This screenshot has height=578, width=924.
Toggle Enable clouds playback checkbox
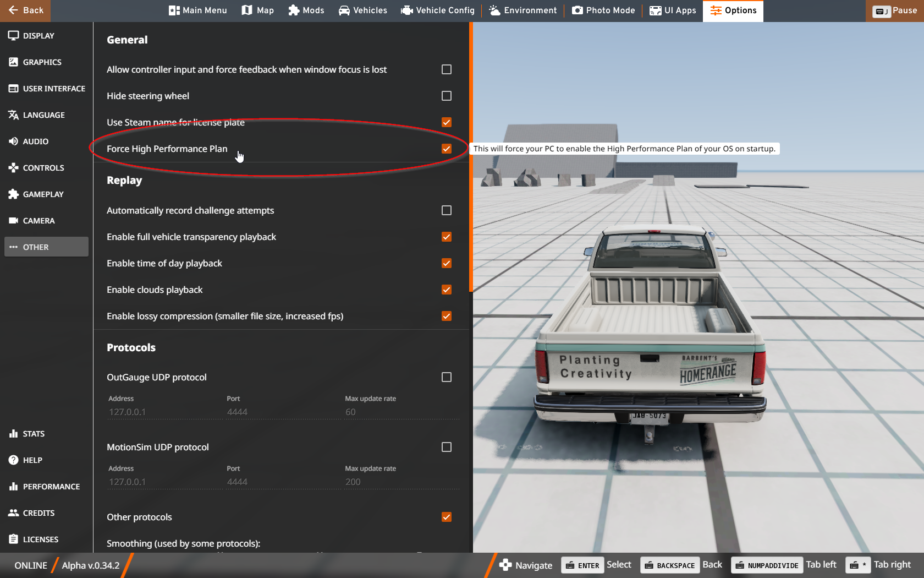447,290
